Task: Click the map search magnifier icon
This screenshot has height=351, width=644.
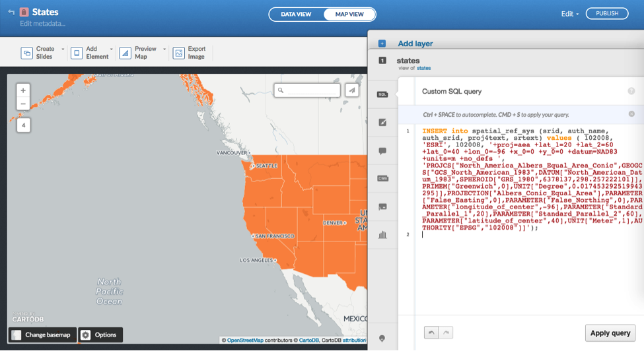Action: coord(281,90)
